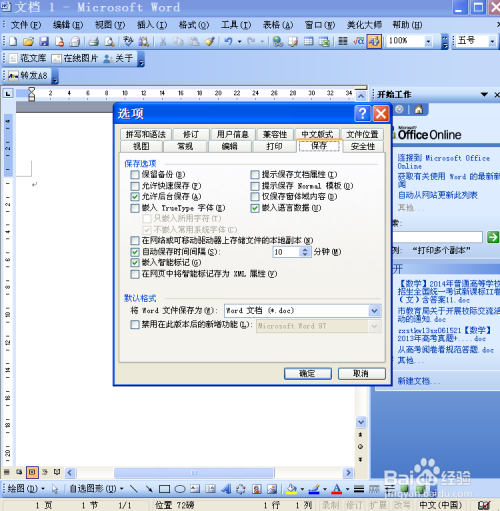The image size is (500, 511).
Task: Open the 100% zoom dropdown
Action: [x=428, y=41]
